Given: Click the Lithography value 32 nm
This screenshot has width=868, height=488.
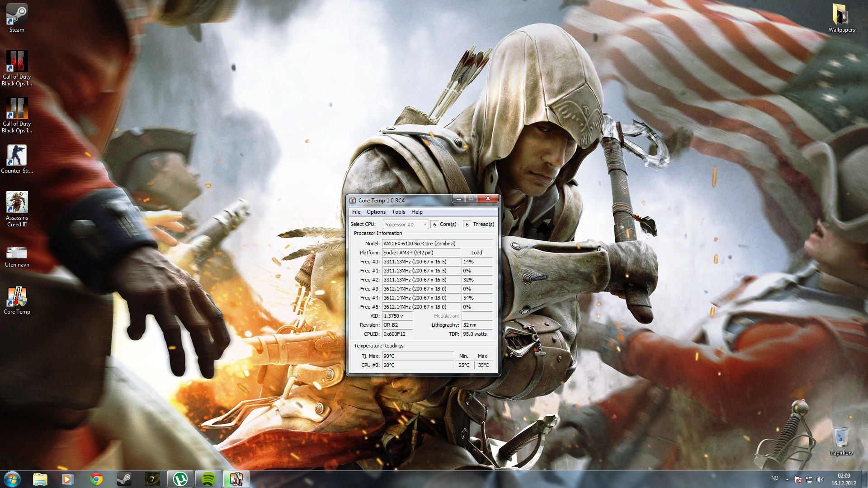Looking at the screenshot, I should pyautogui.click(x=477, y=325).
